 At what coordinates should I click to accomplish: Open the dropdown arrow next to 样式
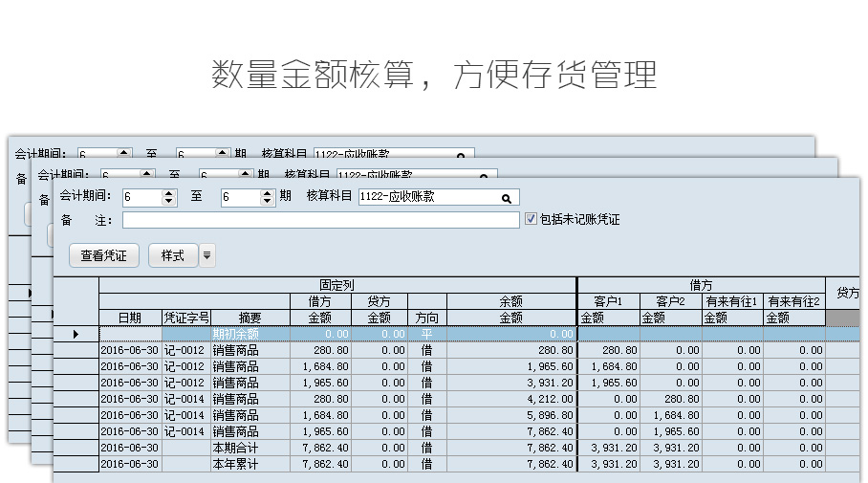(x=206, y=255)
